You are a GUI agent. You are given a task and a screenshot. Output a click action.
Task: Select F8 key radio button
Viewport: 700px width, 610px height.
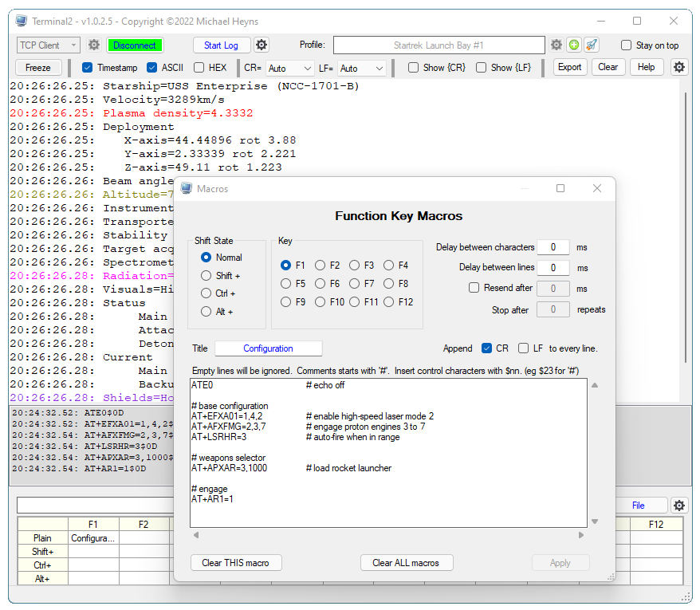click(389, 284)
